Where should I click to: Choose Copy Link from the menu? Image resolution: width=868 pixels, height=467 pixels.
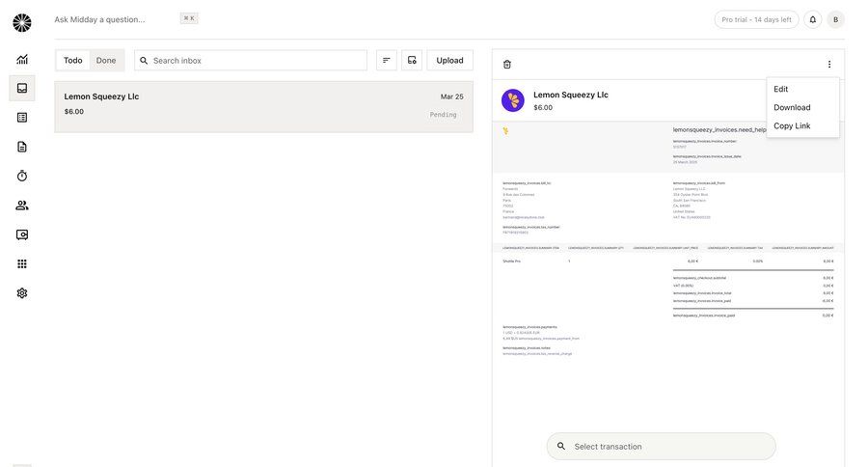802,125
